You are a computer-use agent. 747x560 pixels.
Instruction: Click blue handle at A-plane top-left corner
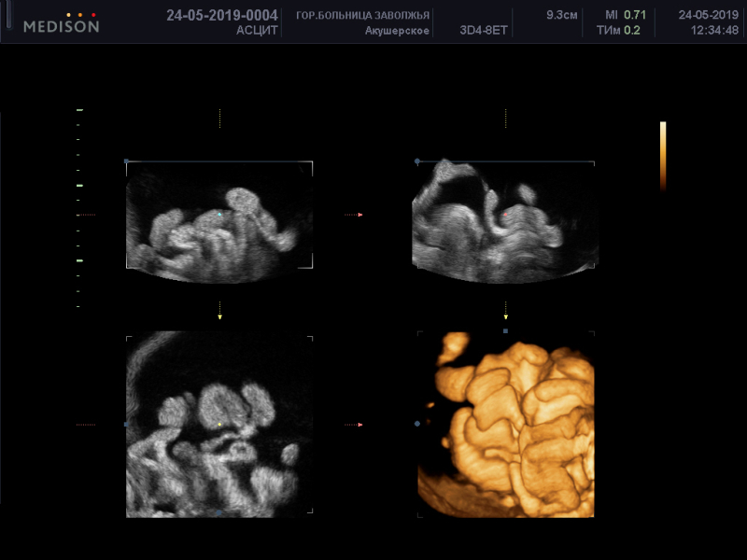126,161
